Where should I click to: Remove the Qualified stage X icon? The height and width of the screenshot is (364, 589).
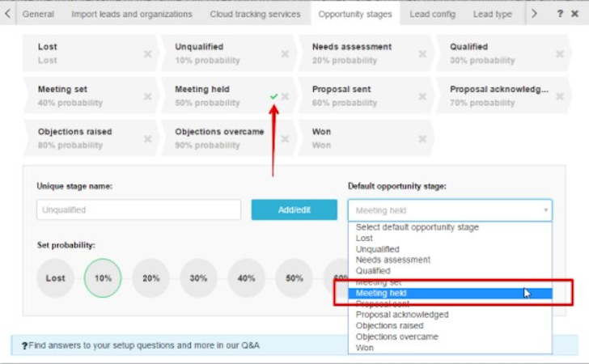[558, 54]
